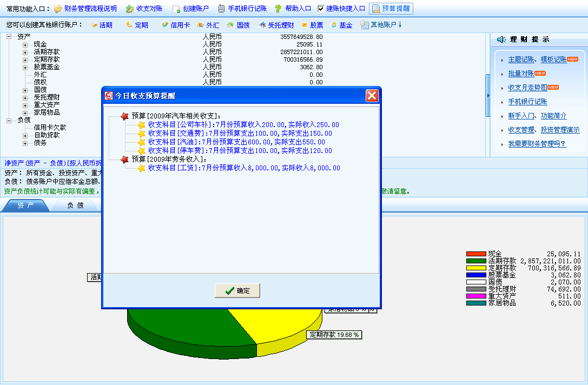Toggle the 建账快捷入口 checkbox
The height and width of the screenshot is (385, 588).
(x=321, y=9)
